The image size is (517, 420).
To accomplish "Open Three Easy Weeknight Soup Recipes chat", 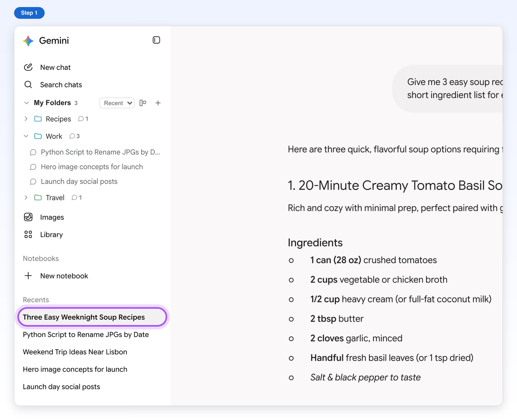I will (x=92, y=317).
